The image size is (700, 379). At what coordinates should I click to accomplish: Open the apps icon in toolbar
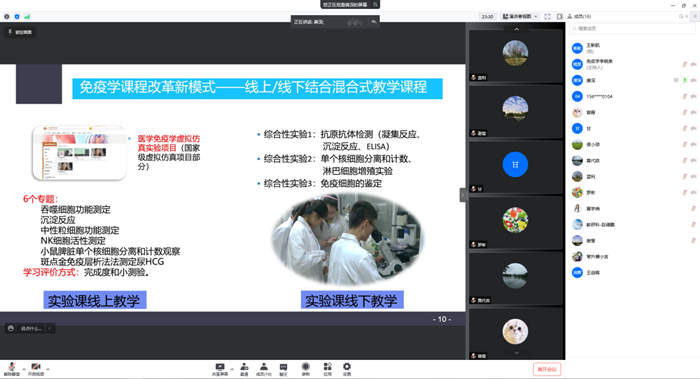coord(327,369)
